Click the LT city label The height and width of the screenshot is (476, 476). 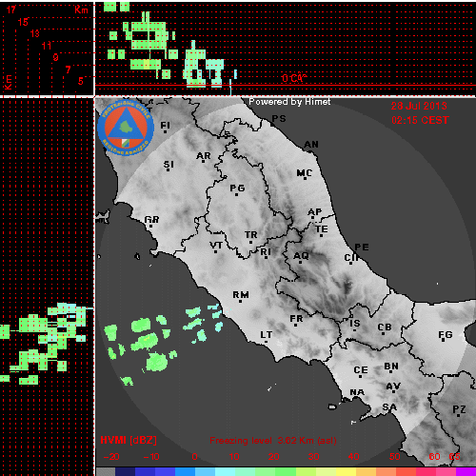pyautogui.click(x=267, y=335)
